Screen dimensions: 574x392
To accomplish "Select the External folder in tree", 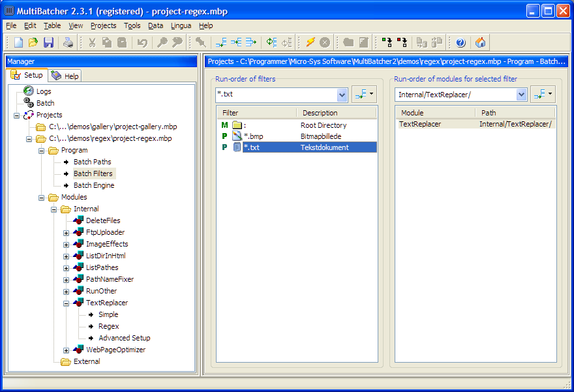I will pos(87,361).
